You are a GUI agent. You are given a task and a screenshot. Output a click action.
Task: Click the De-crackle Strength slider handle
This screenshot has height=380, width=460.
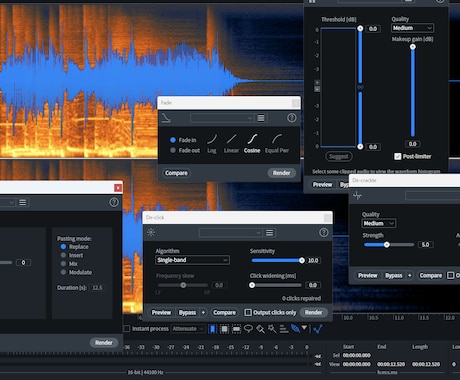point(387,245)
